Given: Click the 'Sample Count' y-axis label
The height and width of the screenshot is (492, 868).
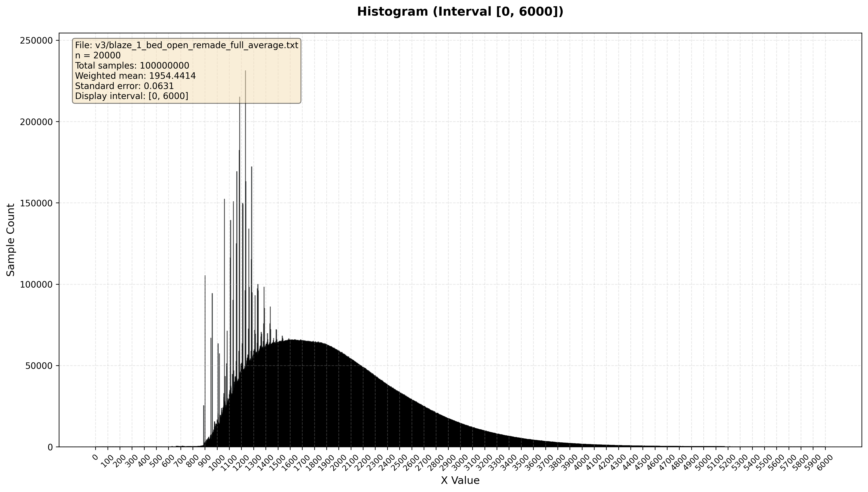Looking at the screenshot, I should (x=11, y=240).
